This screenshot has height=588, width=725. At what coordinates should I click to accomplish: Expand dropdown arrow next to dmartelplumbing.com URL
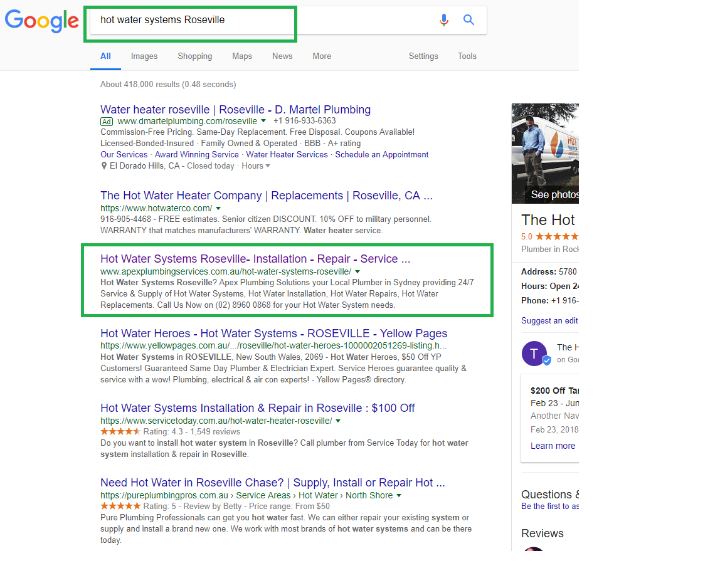coord(263,120)
